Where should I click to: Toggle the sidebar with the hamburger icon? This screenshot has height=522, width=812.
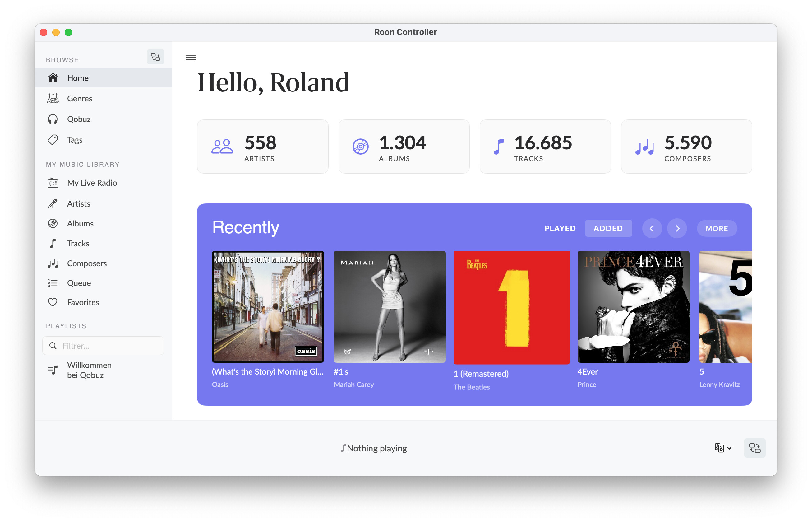191,57
